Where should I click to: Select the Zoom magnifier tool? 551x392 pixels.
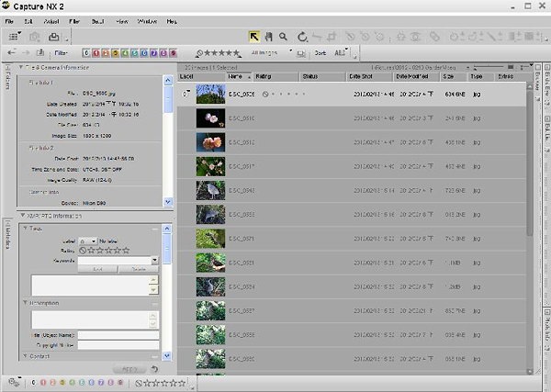pyautogui.click(x=283, y=37)
